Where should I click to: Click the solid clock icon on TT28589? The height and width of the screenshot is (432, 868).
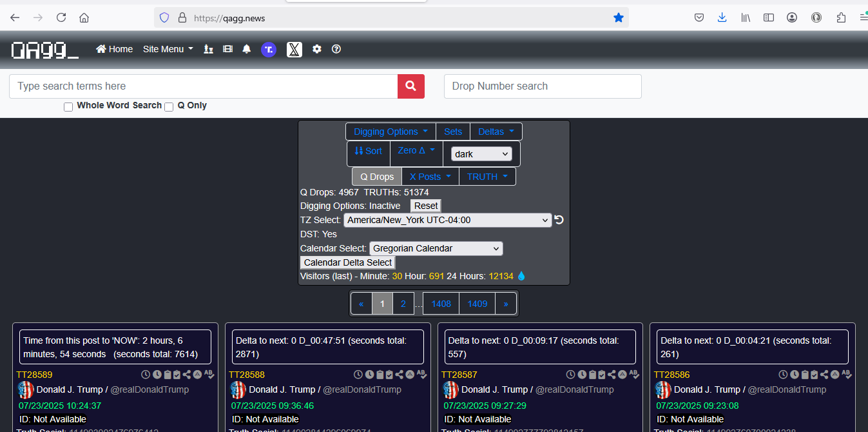pyautogui.click(x=157, y=375)
